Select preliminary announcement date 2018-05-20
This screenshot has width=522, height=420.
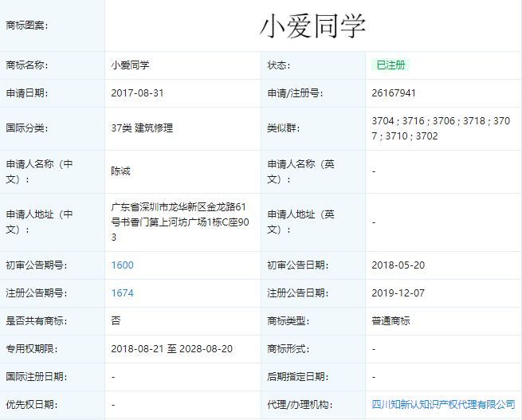pos(398,265)
